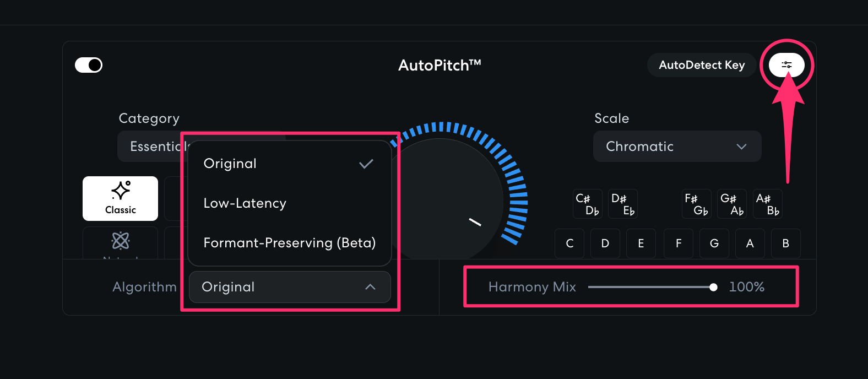Click the D#/Eb note key

(x=622, y=203)
